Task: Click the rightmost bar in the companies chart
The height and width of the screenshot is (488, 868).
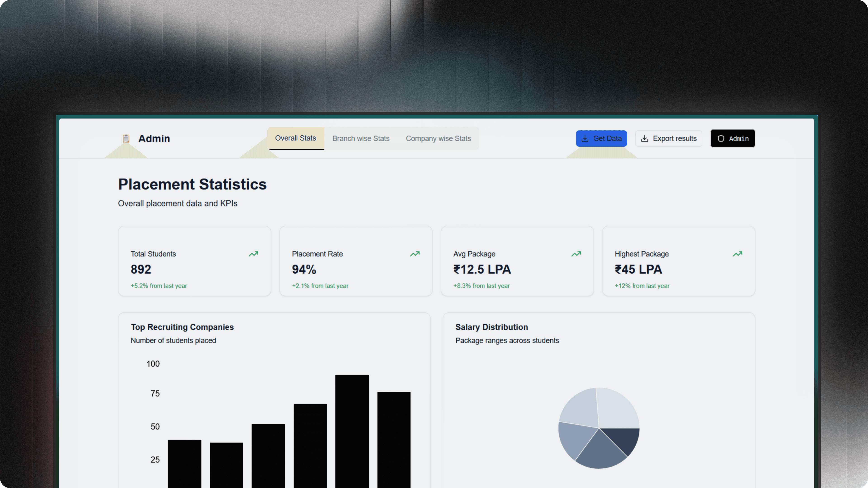Action: click(x=394, y=439)
